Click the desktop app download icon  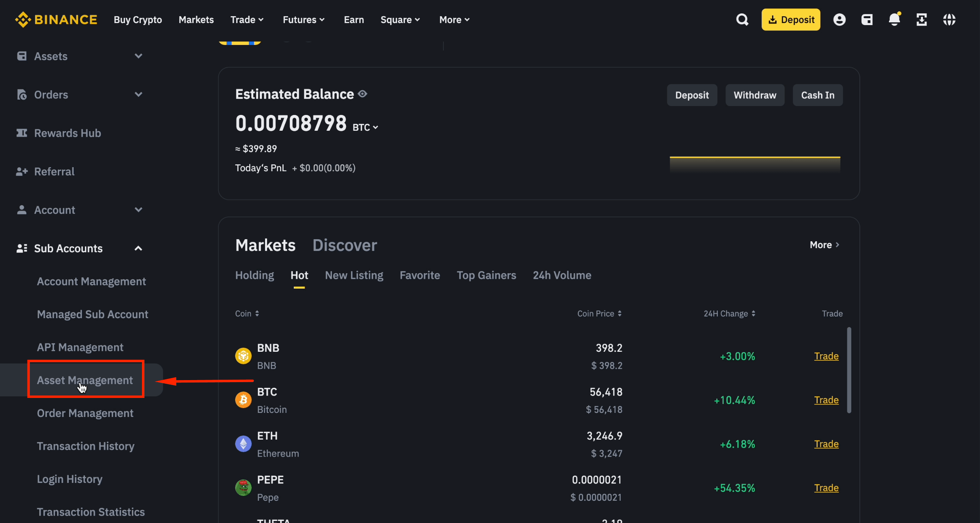pos(922,19)
